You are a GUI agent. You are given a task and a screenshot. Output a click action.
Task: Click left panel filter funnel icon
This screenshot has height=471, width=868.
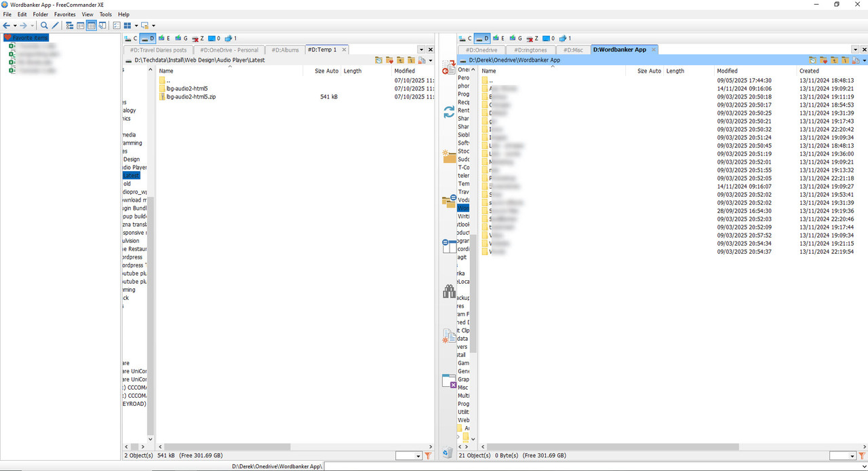[x=429, y=456]
